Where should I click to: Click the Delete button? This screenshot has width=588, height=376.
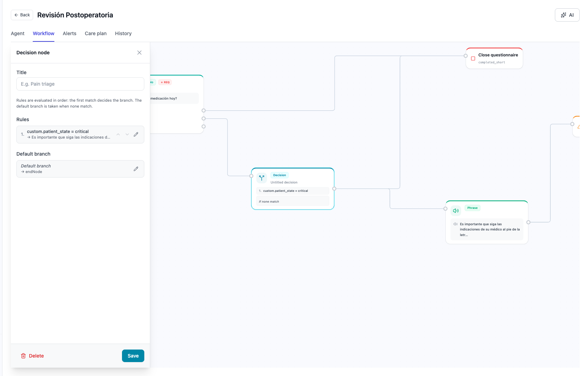click(32, 356)
